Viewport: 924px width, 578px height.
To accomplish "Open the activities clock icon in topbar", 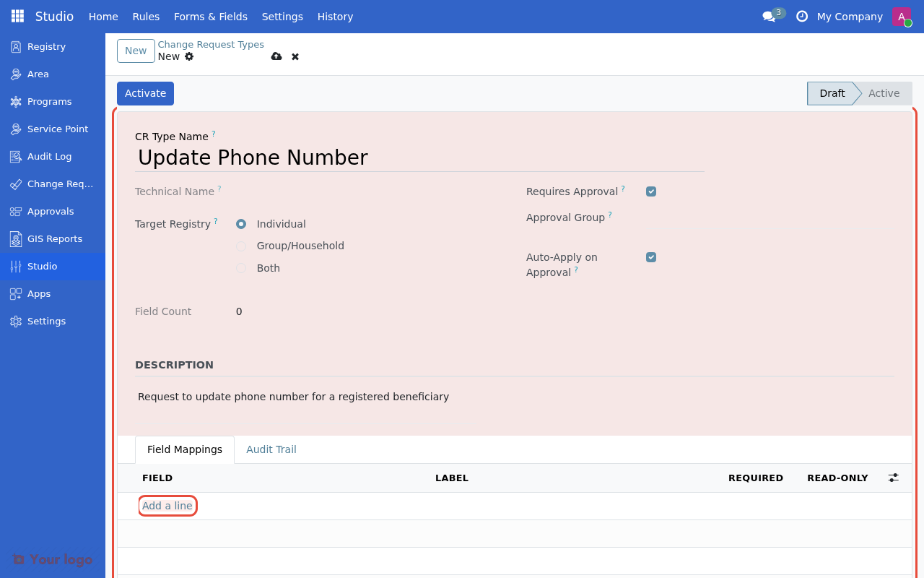I will coord(801,16).
